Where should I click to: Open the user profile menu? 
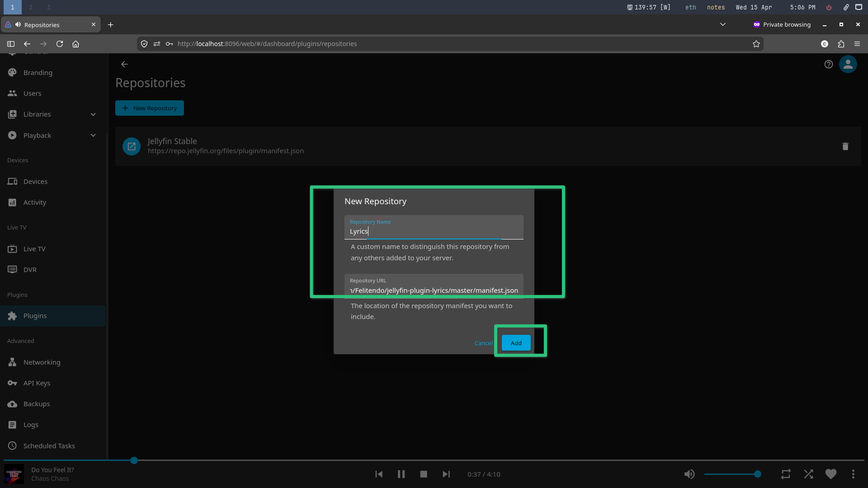(848, 64)
